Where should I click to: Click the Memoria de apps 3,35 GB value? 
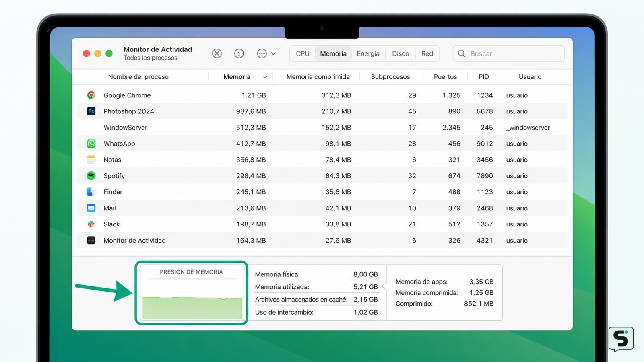tap(481, 282)
